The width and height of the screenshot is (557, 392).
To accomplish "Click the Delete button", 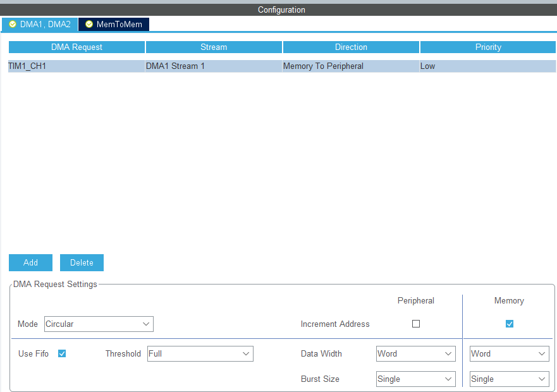I will [x=82, y=262].
